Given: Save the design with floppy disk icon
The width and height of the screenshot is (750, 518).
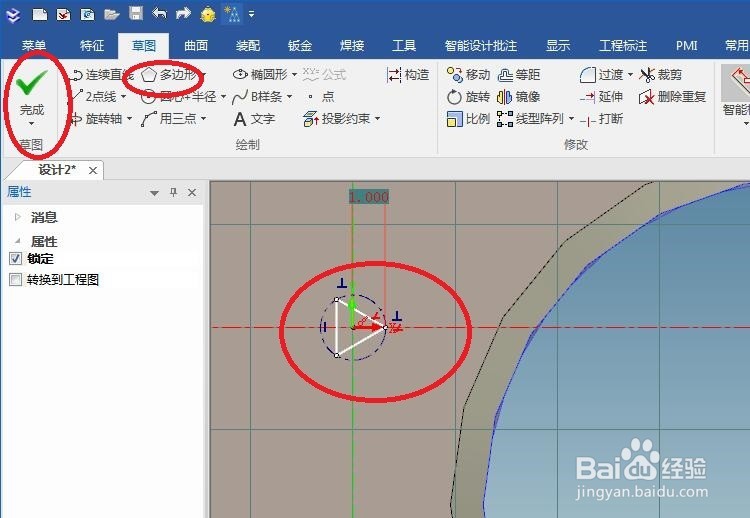Looking at the screenshot, I should pyautogui.click(x=136, y=13).
